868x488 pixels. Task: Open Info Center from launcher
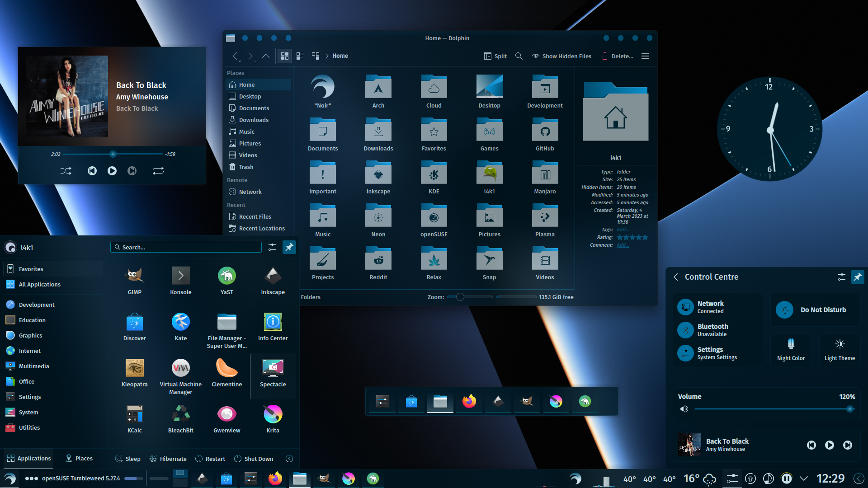(273, 327)
